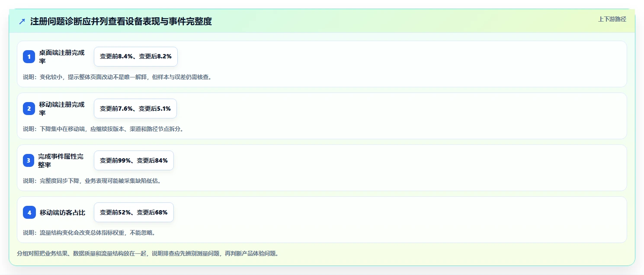Image resolution: width=644 pixels, height=275 pixels.
Task: Click the 变更前7.6%、变更后5.1% value pill
Action: click(x=135, y=109)
